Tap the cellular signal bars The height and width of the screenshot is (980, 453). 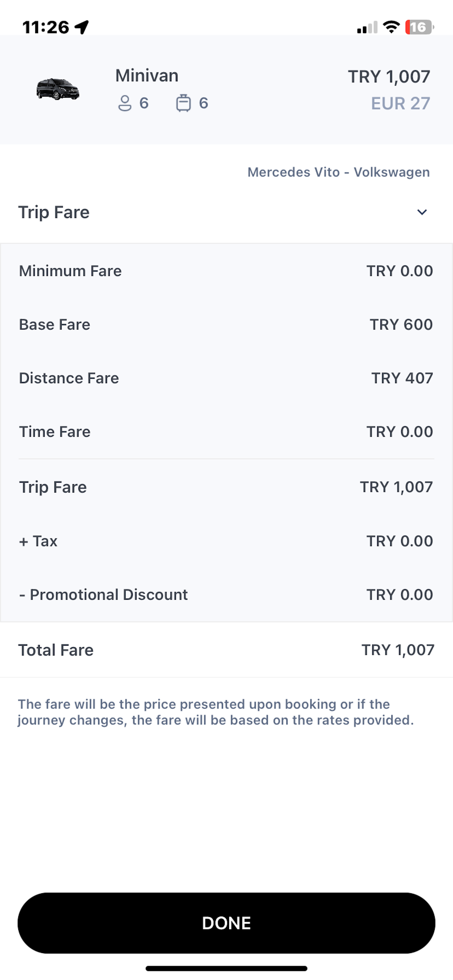[x=367, y=27]
